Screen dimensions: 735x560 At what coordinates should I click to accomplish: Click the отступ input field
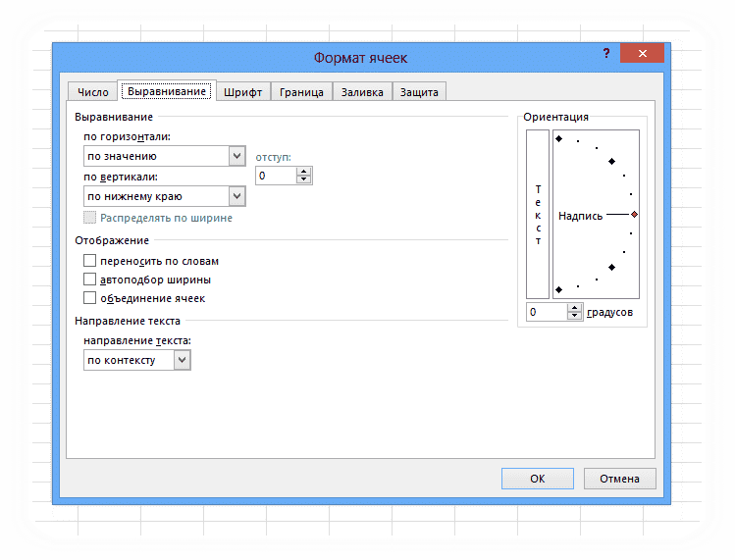[x=276, y=176]
